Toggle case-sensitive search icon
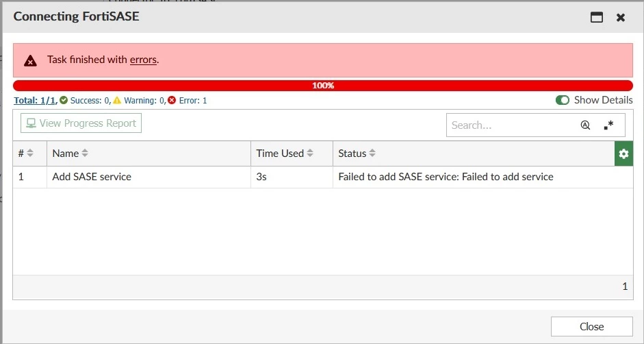This screenshot has height=344, width=644. [x=585, y=125]
